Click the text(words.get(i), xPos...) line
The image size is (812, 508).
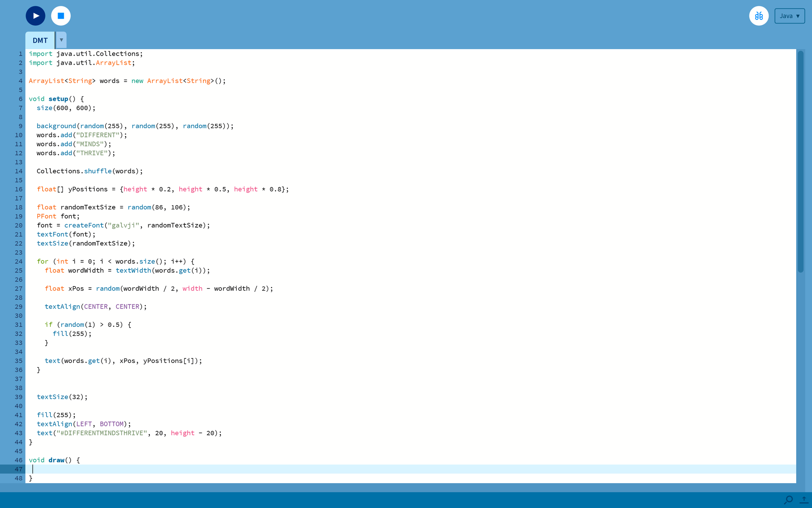tap(123, 360)
